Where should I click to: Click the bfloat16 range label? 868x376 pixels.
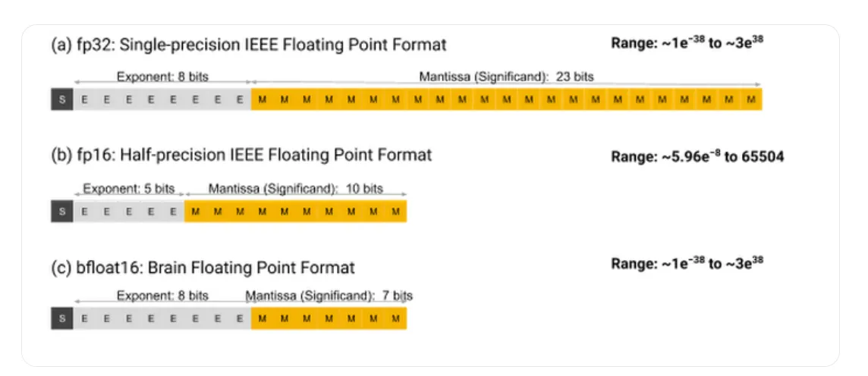pos(687,263)
